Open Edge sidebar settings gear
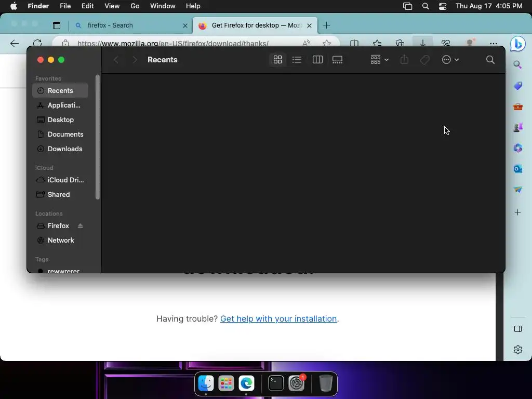Viewport: 532px width, 399px height. tap(518, 350)
